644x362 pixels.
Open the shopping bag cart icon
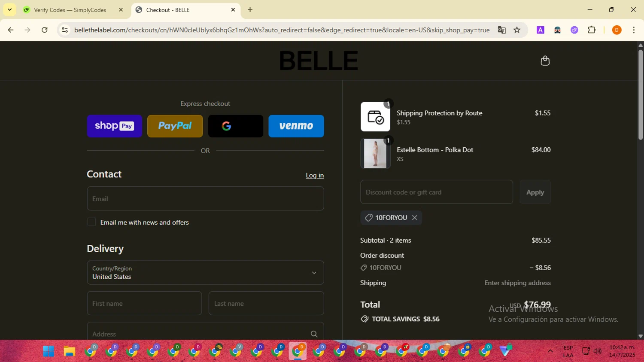click(545, 61)
